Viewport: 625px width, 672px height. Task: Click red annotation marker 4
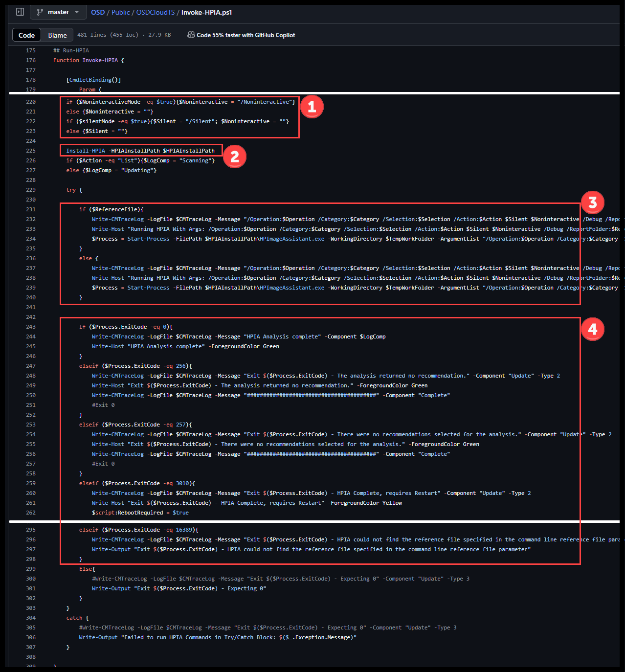point(592,329)
